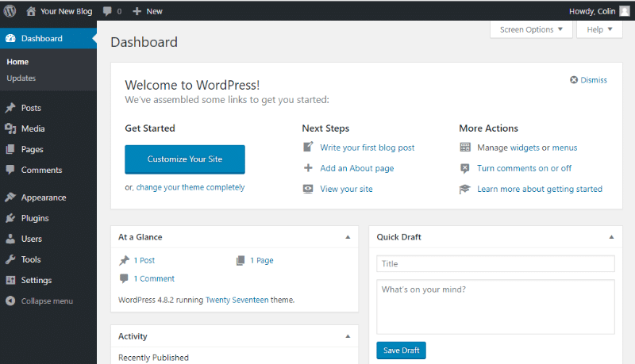
Task: Open the comments bubble icon in top bar
Action: 108,11
